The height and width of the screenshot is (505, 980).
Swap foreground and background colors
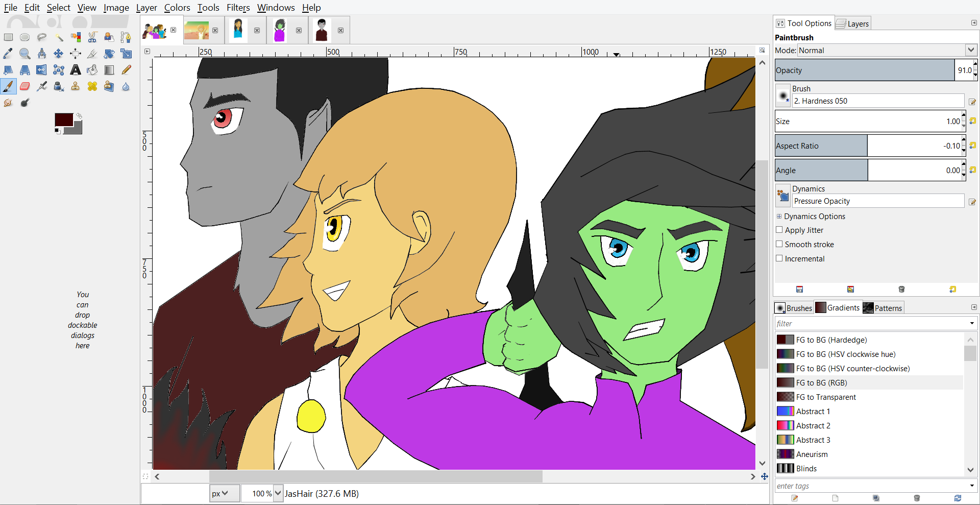click(x=79, y=116)
